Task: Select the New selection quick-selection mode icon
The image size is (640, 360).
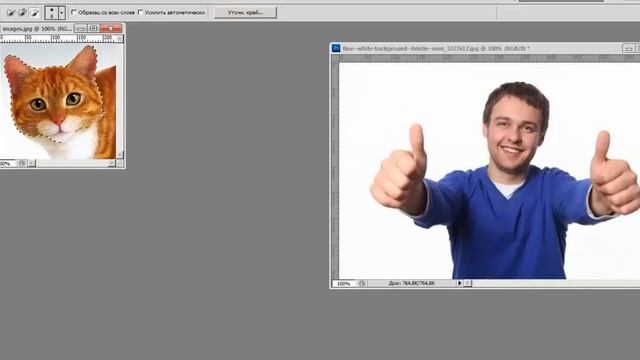Action: point(11,13)
